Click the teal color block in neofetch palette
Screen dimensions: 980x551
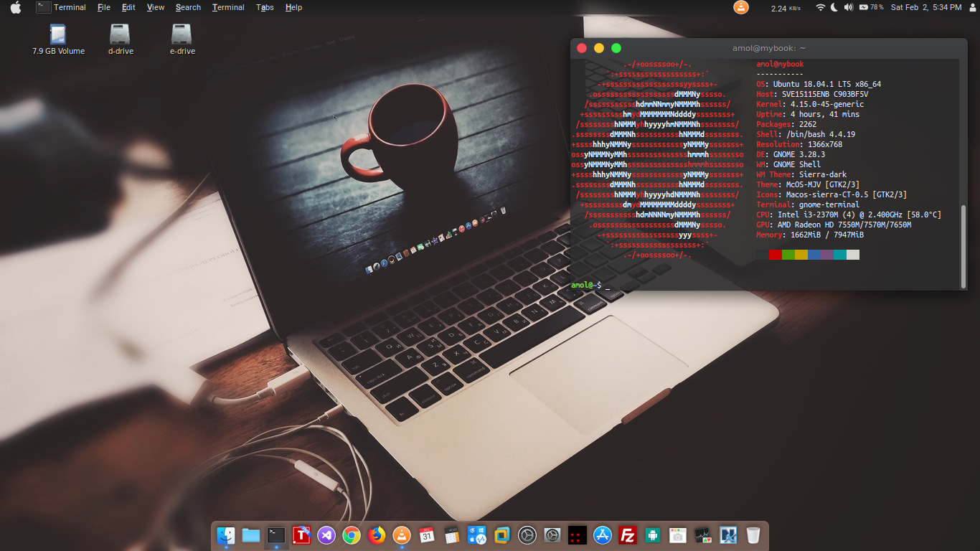(840, 255)
